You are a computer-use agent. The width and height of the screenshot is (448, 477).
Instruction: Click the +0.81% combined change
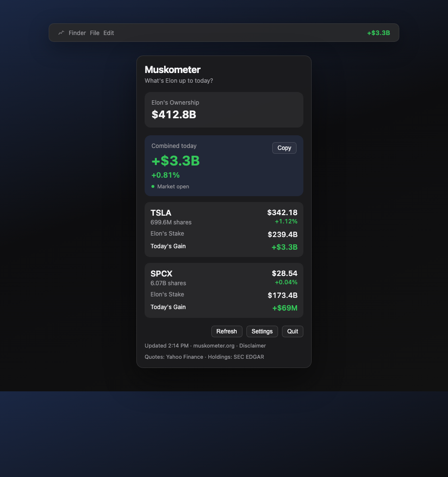tap(166, 175)
